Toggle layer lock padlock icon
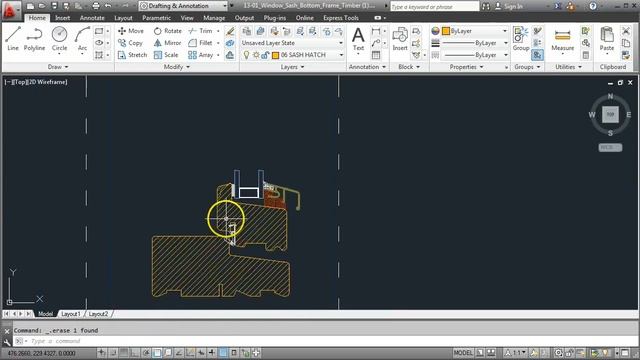Viewport: 640px width, 360px height. 265,55
